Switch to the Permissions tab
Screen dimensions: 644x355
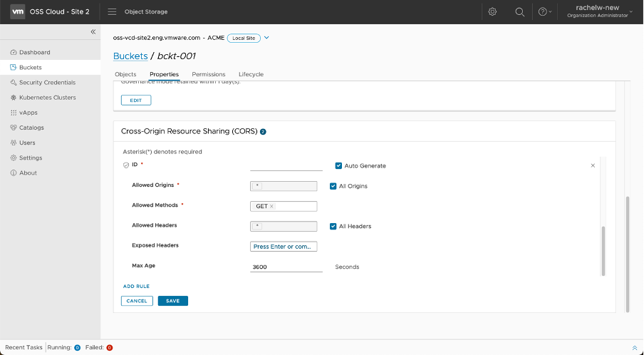point(208,74)
